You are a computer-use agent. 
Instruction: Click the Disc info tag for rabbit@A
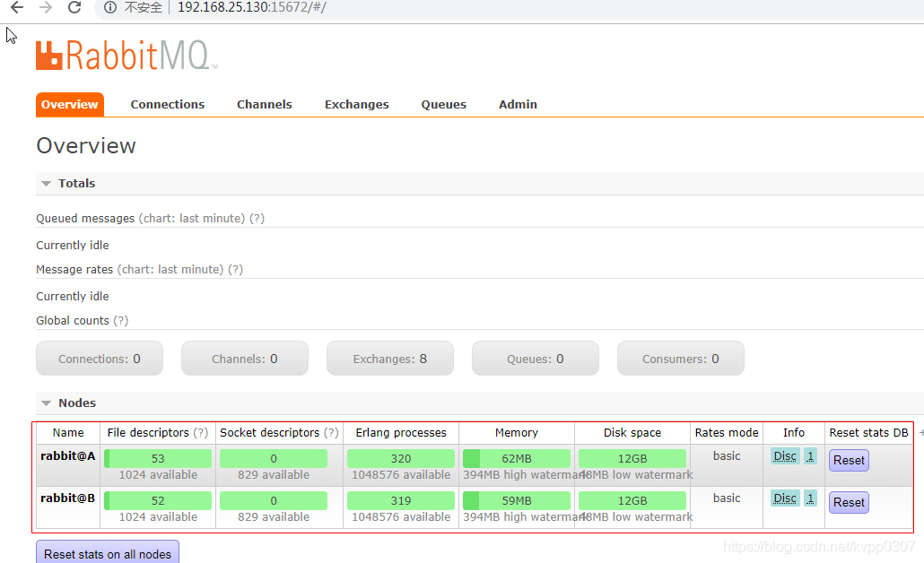tap(785, 455)
